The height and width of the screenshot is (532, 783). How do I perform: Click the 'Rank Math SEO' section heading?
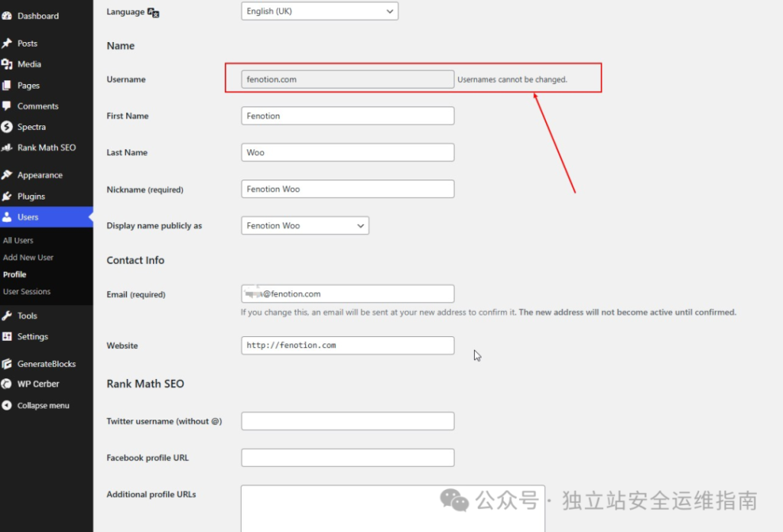145,384
